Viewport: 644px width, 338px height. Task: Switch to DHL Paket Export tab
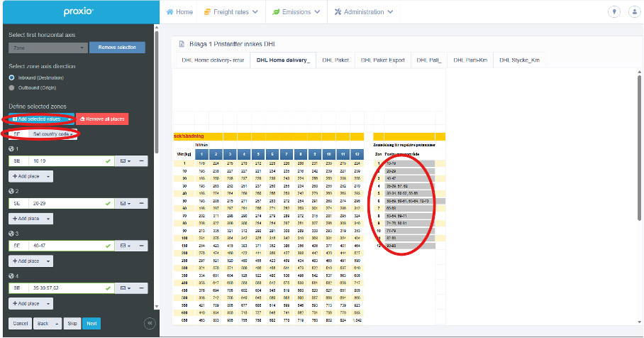(383, 60)
